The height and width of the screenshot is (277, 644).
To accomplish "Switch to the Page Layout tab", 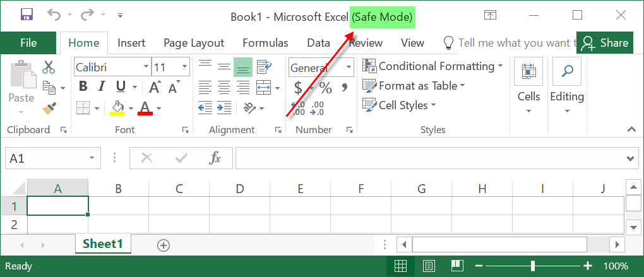I will pos(194,43).
